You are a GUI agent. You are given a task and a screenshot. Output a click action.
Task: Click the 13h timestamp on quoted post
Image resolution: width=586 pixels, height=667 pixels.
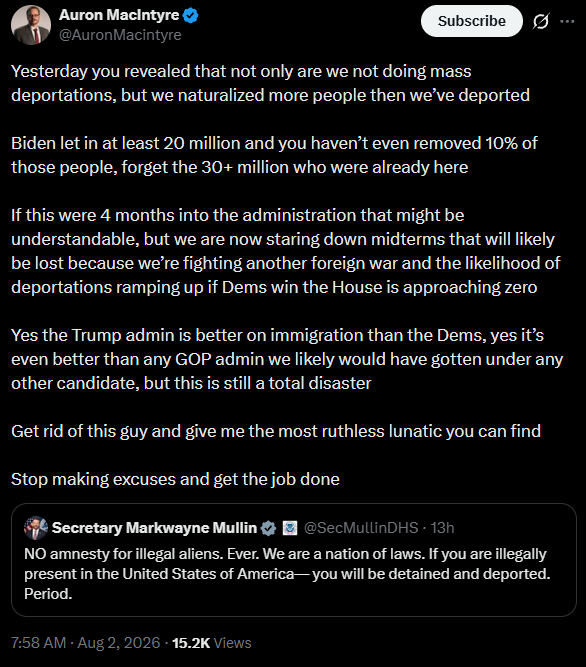(x=442, y=528)
